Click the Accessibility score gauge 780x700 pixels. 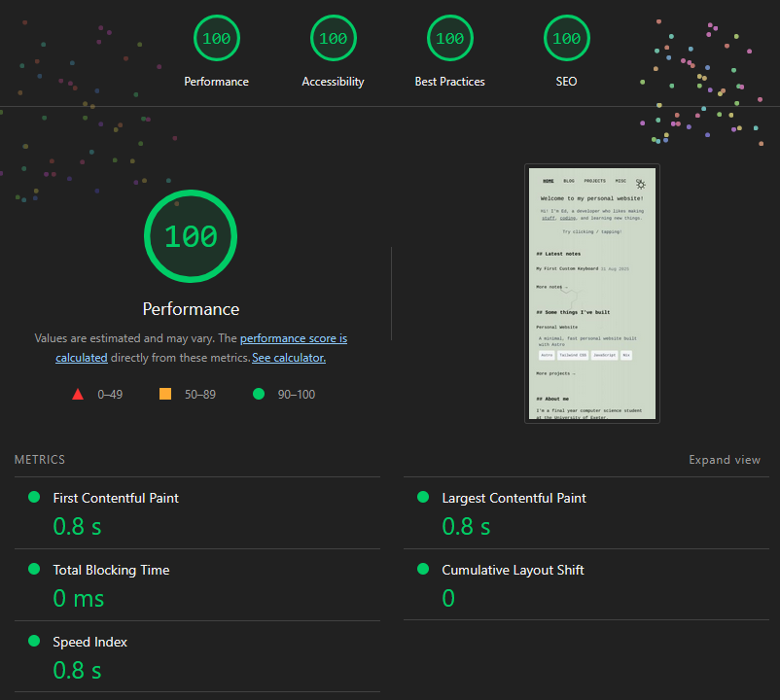(x=333, y=38)
